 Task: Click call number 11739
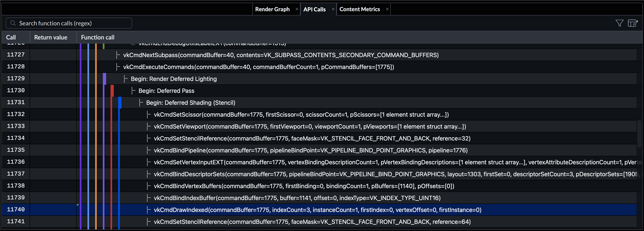[x=15, y=198]
